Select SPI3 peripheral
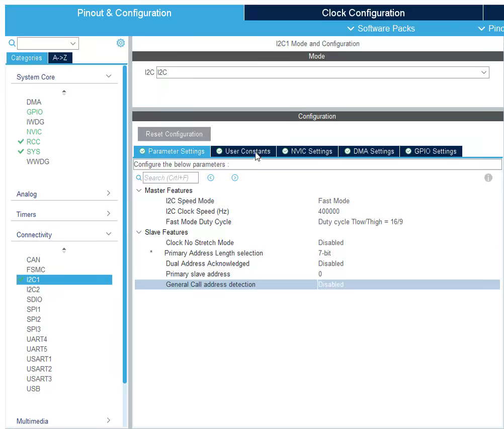 tap(34, 329)
